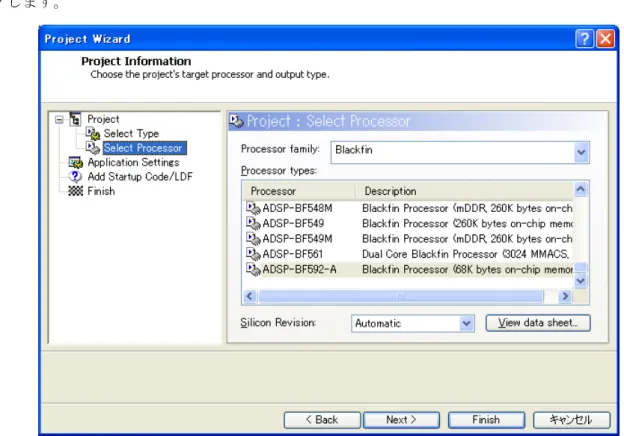This screenshot has height=436, width=624.
Task: Click the ADSP-BF549M processor icon
Action: click(253, 239)
